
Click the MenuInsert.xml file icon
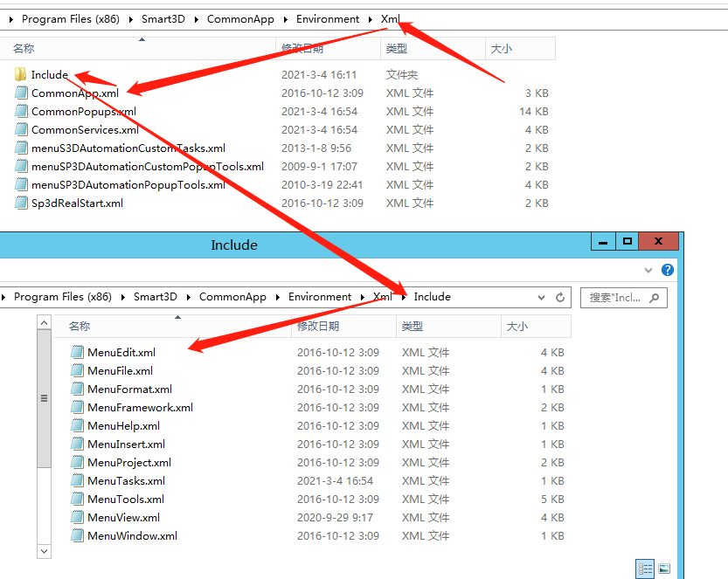tap(77, 444)
